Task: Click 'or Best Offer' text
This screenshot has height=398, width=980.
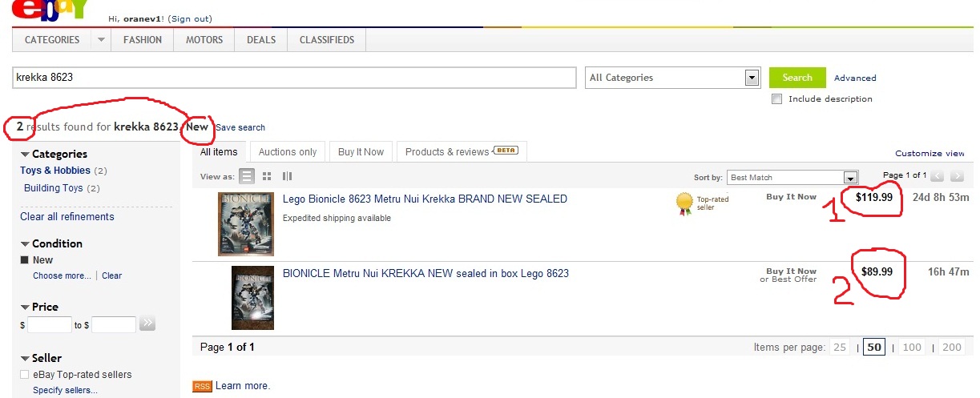Action: coord(788,279)
